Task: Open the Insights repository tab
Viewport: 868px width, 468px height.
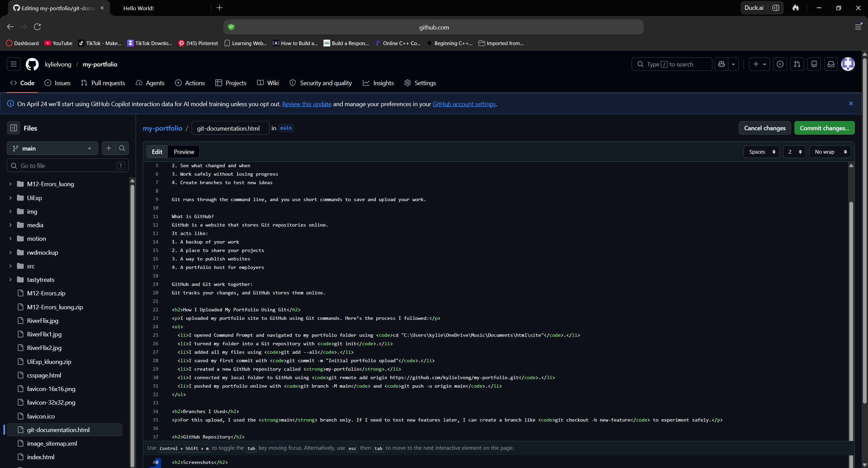Action: [378, 83]
